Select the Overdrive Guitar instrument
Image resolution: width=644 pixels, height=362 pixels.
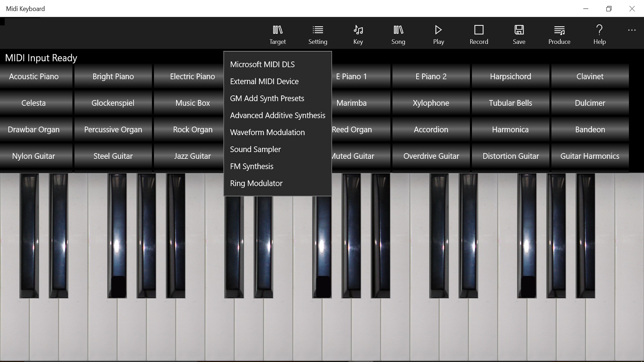coord(431,156)
